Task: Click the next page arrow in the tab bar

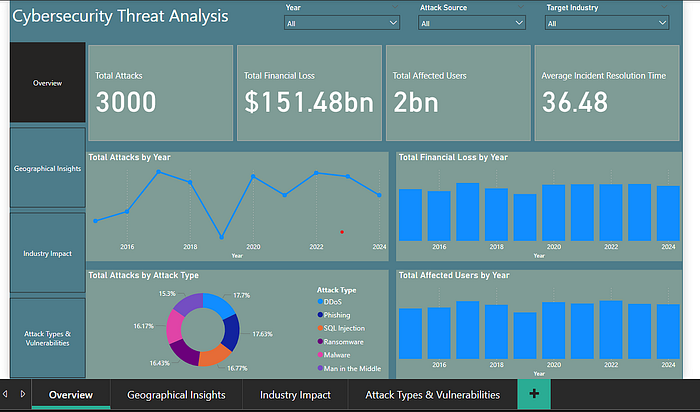Action: [x=22, y=395]
